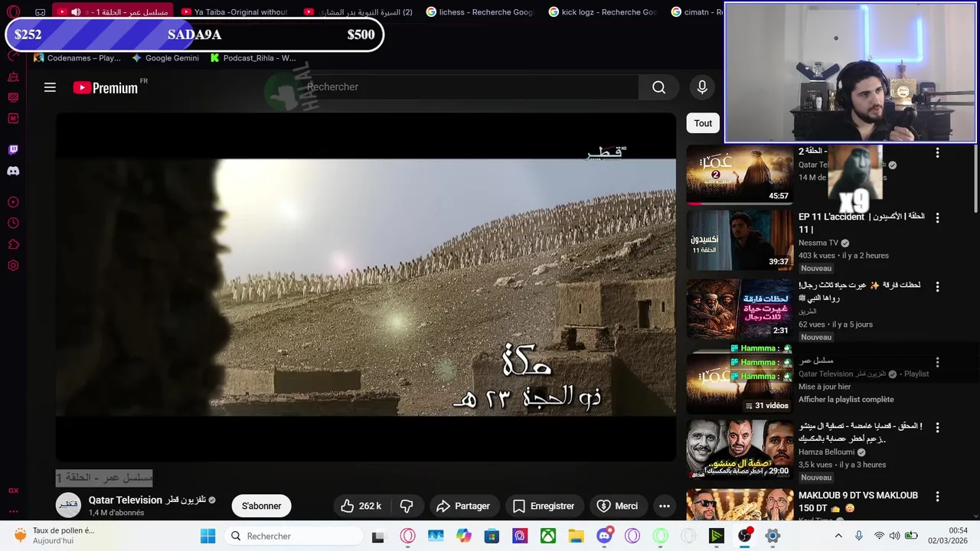980x551 pixels.
Task: Start voice search with the microphone icon
Action: [x=702, y=87]
